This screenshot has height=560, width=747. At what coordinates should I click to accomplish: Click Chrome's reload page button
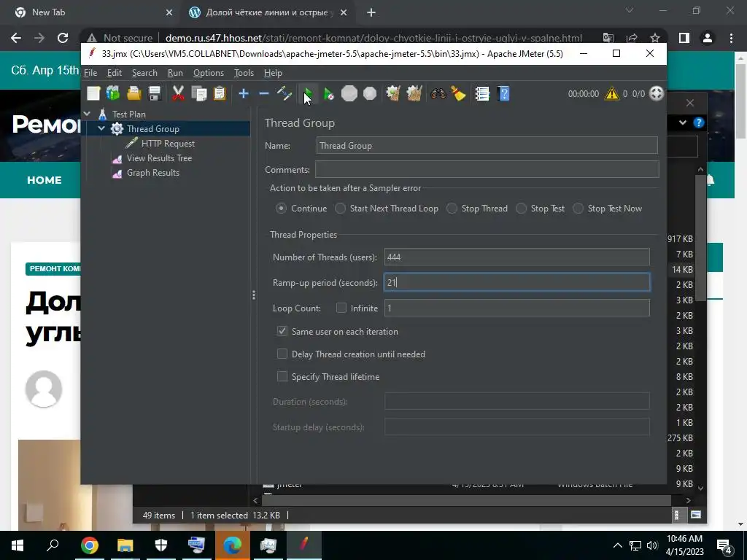tap(63, 38)
